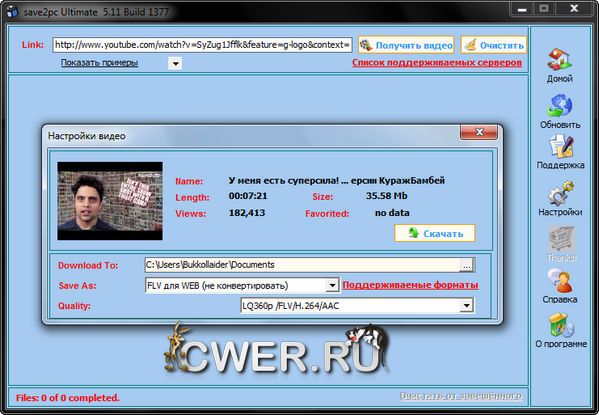Viewport: 599px width, 415px height.
Task: Click the Thanks shopping cart icon
Action: [x=560, y=238]
